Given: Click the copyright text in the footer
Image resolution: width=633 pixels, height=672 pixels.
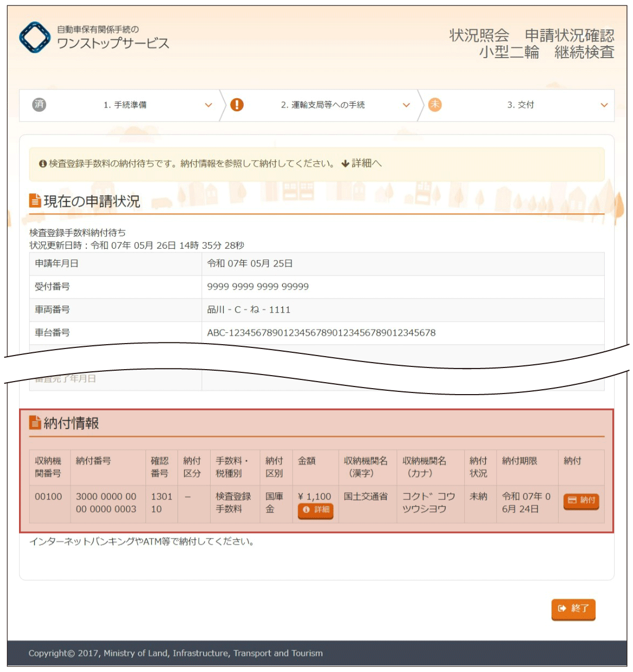Looking at the screenshot, I should (175, 653).
